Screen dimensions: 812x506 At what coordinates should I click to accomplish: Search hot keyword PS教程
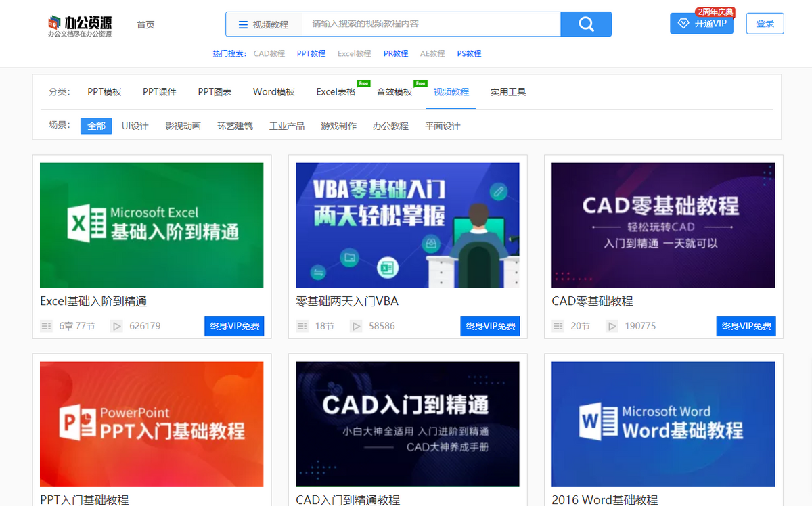click(469, 53)
